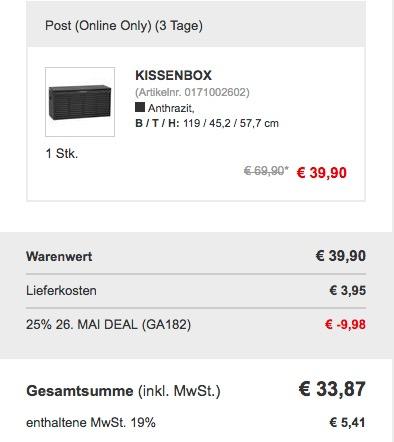
Task: Click the VAT amount € 5,41
Action: (347, 422)
